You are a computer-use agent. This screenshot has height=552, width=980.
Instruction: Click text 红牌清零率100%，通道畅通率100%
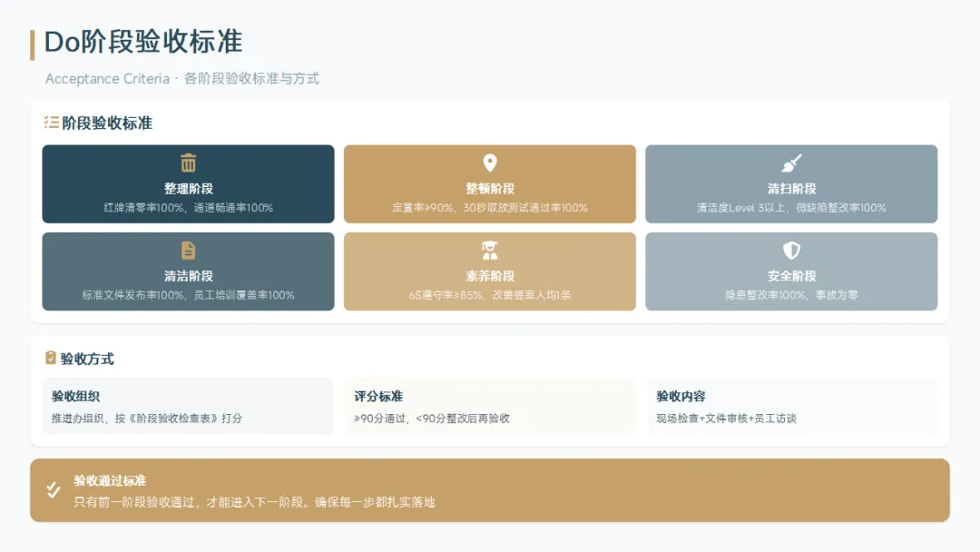(x=188, y=208)
